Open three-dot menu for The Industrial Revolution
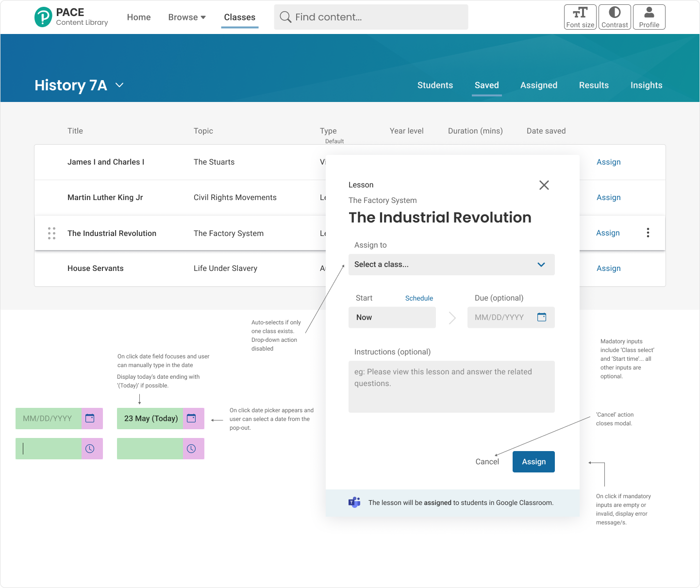Viewport: 700px width, 588px height. coord(648,233)
